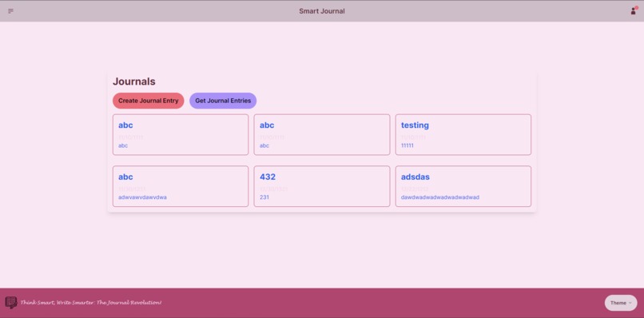The width and height of the screenshot is (644, 318).
Task: Open the journal card titled 432
Action: point(321,186)
